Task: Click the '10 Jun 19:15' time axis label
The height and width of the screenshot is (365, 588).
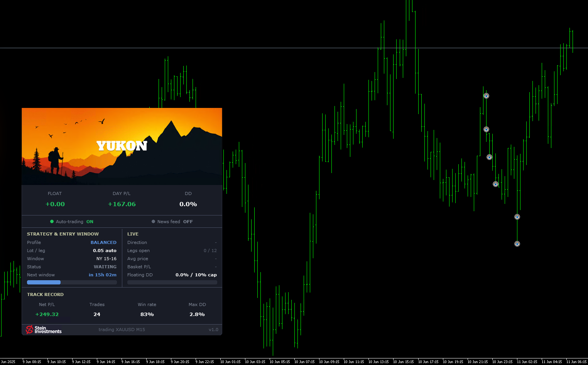Action: (x=453, y=362)
